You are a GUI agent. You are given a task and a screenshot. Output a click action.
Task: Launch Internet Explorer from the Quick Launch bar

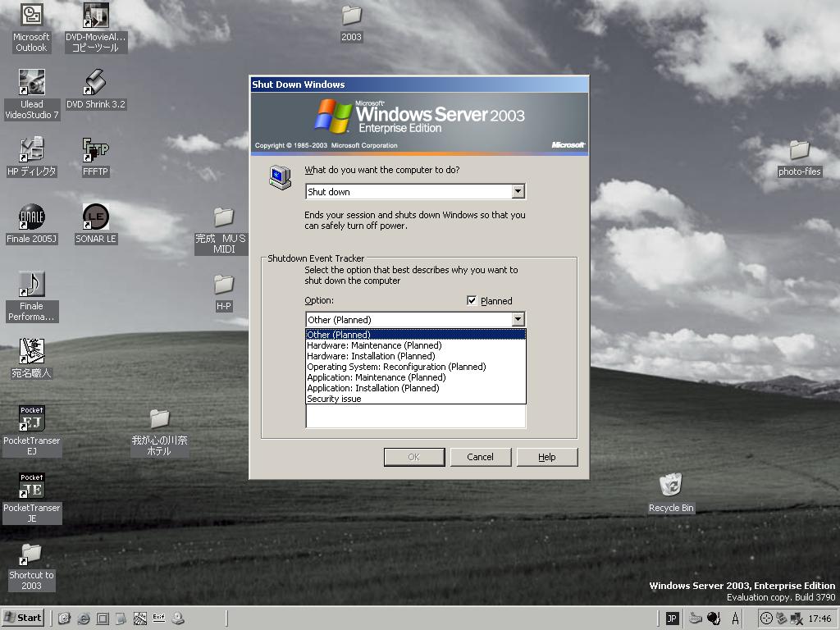(x=84, y=619)
